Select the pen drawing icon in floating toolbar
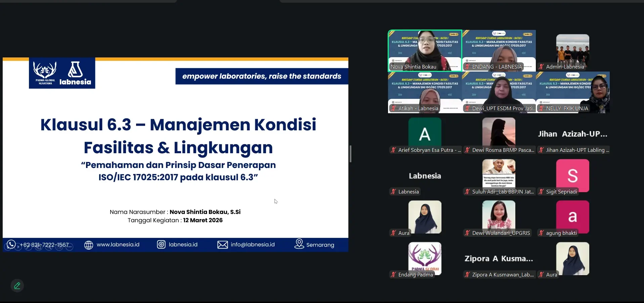The height and width of the screenshot is (303, 644). (x=28, y=247)
